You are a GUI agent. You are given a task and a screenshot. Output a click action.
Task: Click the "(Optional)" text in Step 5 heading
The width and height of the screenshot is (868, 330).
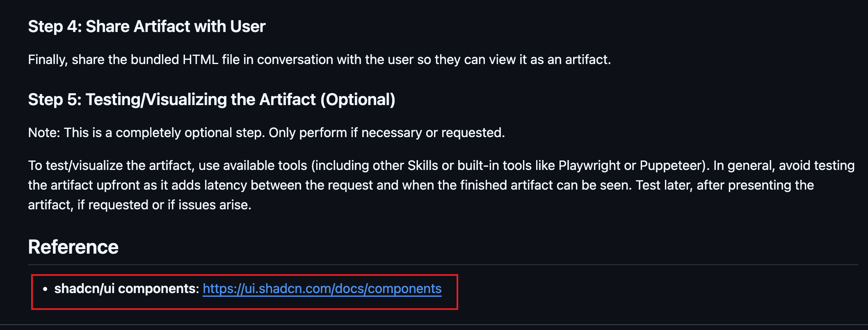[357, 100]
